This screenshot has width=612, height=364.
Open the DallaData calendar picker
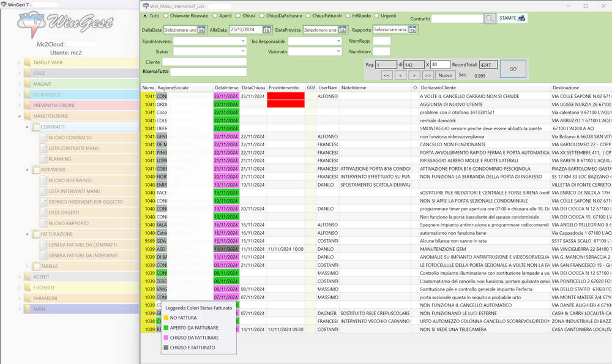coord(201,30)
